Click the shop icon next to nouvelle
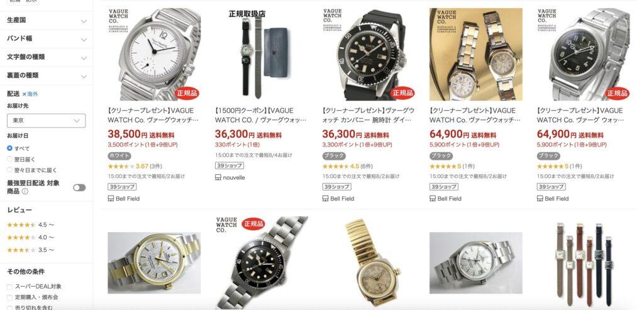644x310 pixels. 218,177
